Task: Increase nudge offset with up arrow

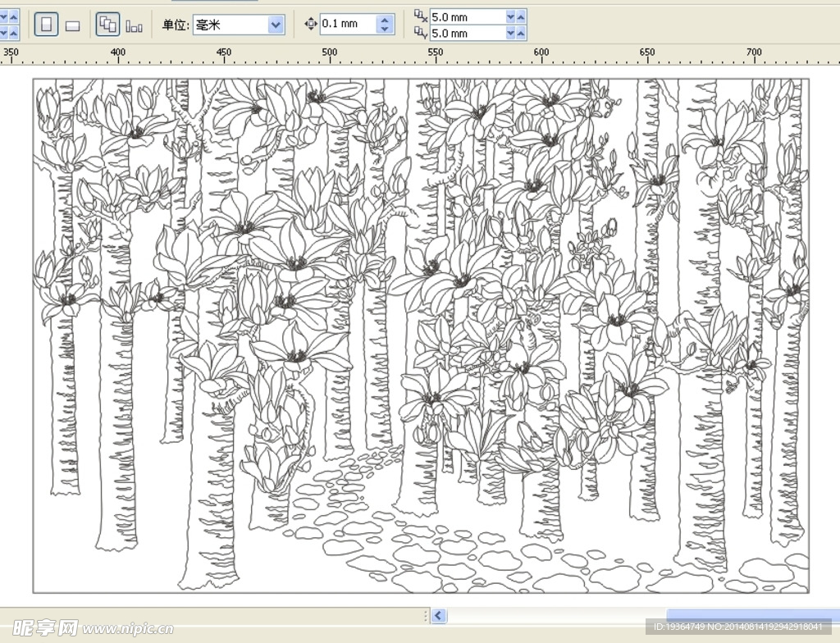Action: coord(386,19)
